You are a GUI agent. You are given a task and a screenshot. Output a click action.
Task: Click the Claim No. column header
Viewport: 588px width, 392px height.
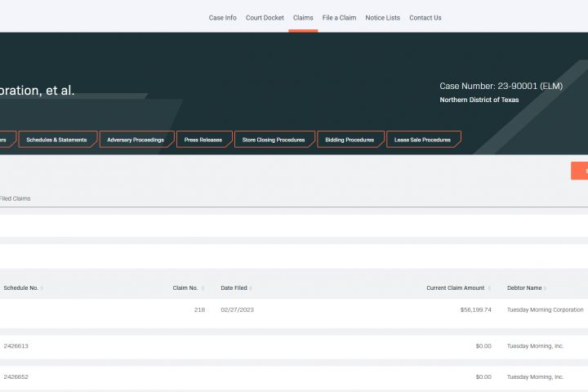[185, 287]
